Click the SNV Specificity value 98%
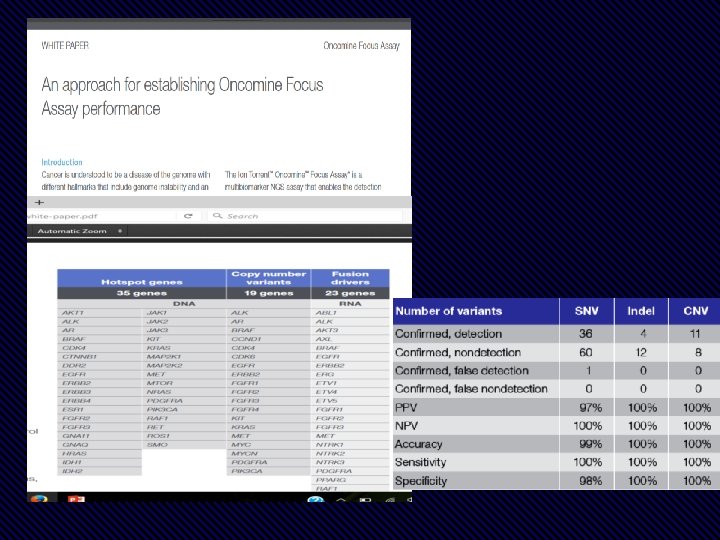 point(591,481)
